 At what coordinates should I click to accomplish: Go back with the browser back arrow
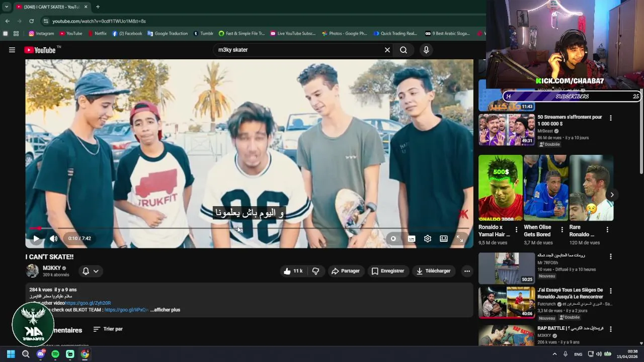pos(8,21)
